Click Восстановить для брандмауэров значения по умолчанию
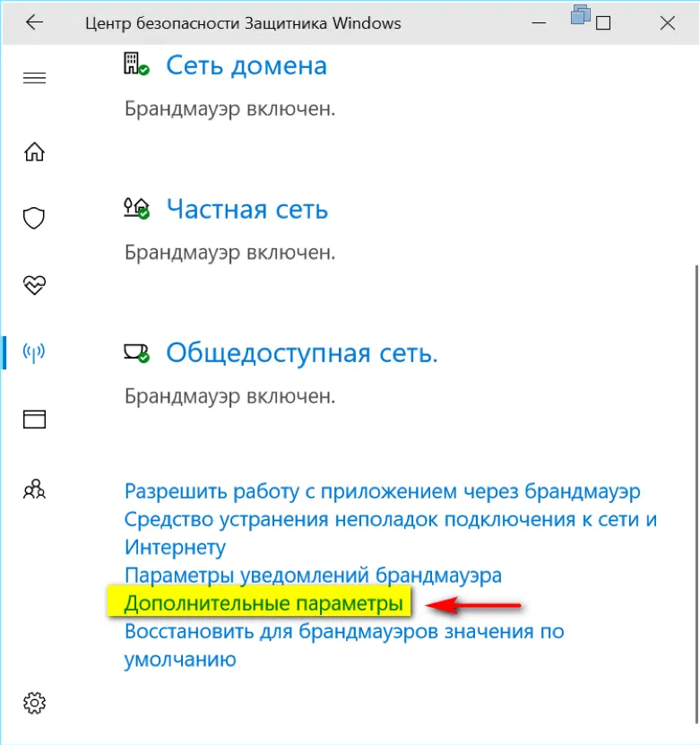The width and height of the screenshot is (700, 745). point(344,645)
